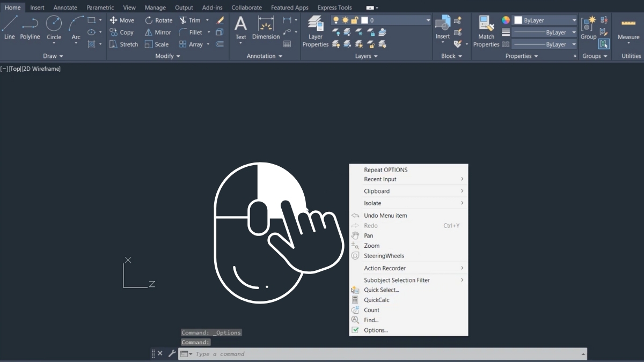Open the View ribbon tab
Screen dimensions: 644x362
coord(129,8)
